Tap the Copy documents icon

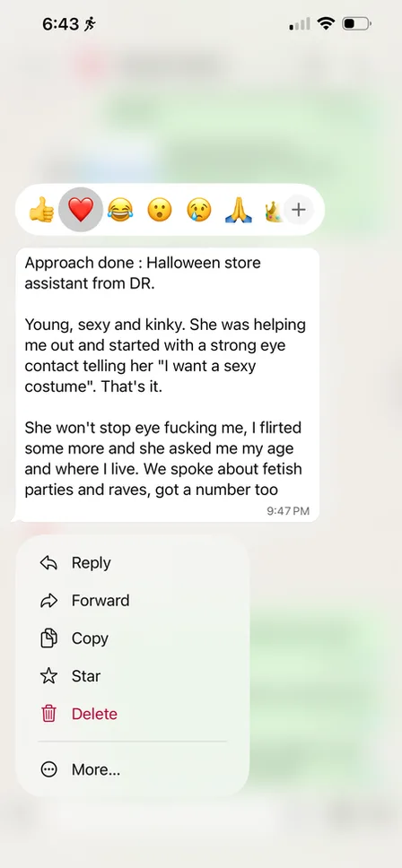49,638
